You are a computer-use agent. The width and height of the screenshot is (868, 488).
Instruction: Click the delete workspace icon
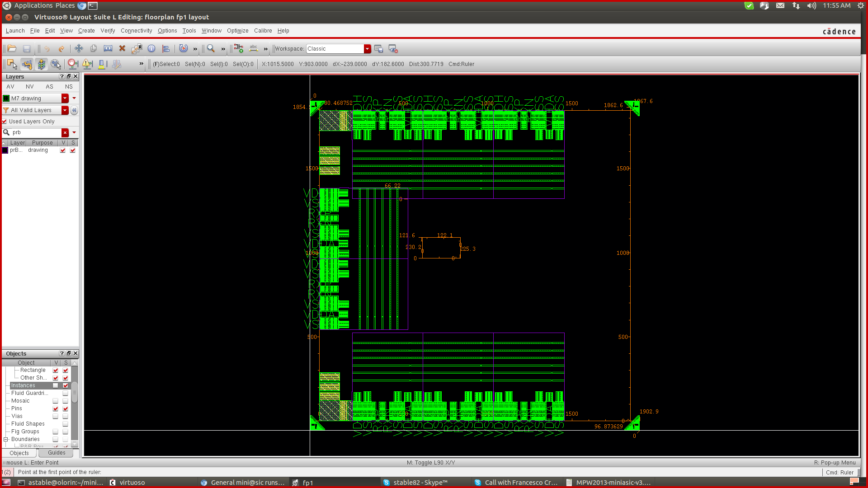pos(393,48)
